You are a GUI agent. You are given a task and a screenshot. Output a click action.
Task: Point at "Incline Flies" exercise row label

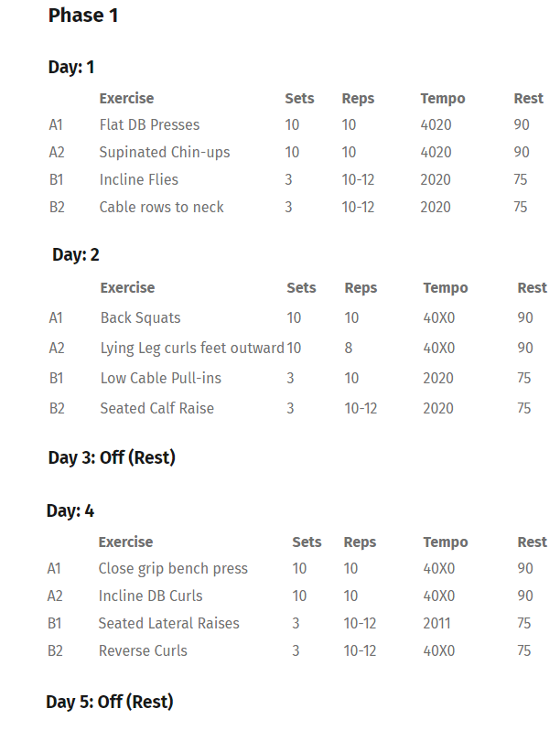click(139, 179)
